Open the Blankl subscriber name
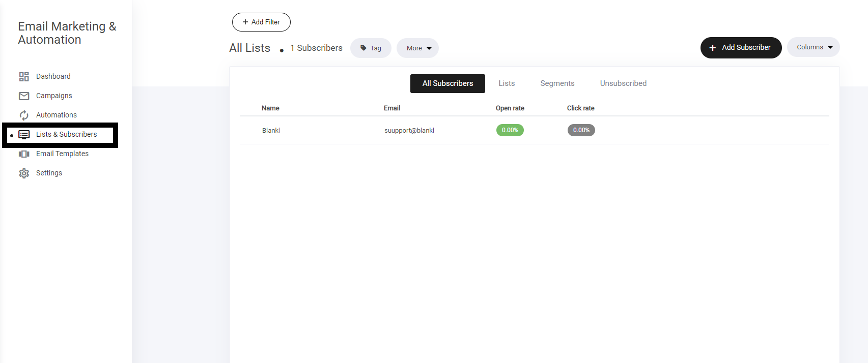 (271, 131)
